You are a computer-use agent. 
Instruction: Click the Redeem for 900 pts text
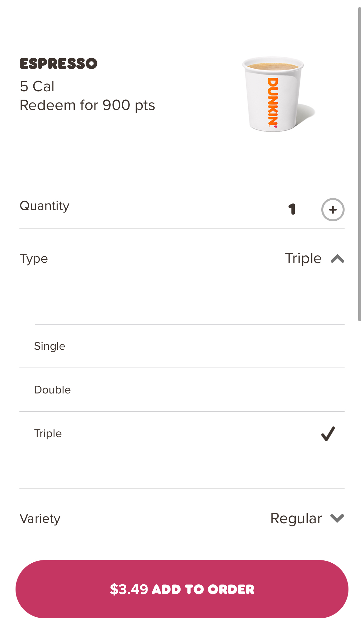(87, 105)
